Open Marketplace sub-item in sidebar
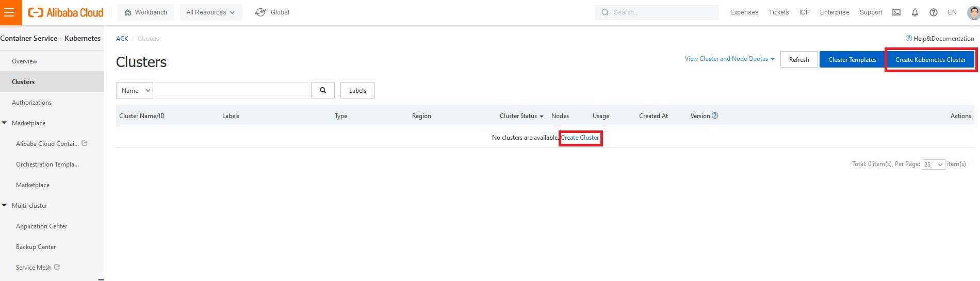This screenshot has height=281, width=980. 33,185
